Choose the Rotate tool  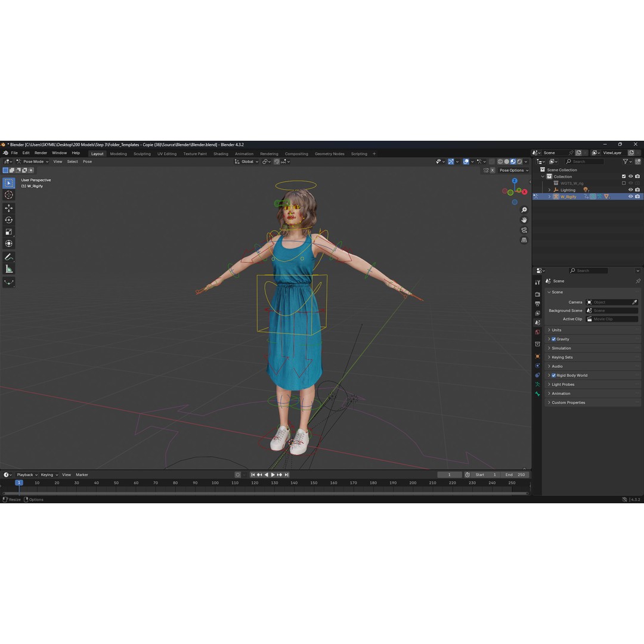[8, 220]
